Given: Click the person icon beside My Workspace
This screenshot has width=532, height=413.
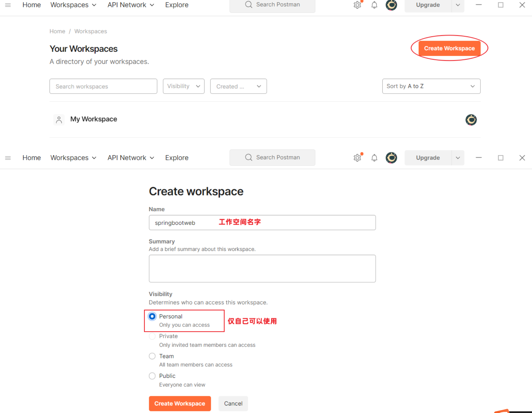Looking at the screenshot, I should (59, 120).
